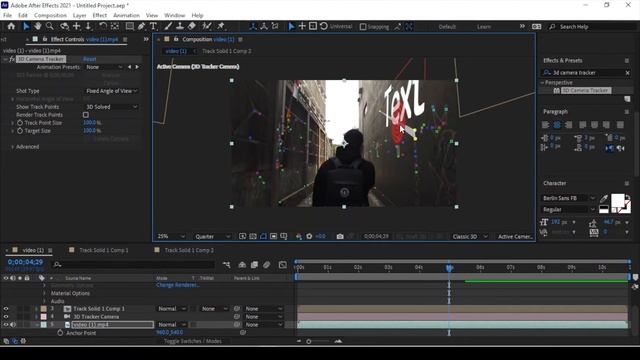Click the Search Help field
Image resolution: width=640 pixels, height=360 pixels.
[x=593, y=27]
